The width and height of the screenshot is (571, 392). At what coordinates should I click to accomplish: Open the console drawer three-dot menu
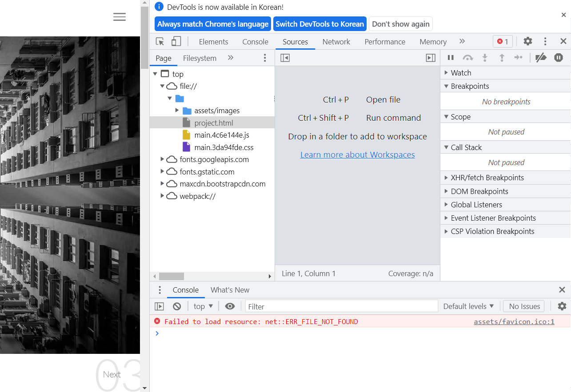[160, 290]
